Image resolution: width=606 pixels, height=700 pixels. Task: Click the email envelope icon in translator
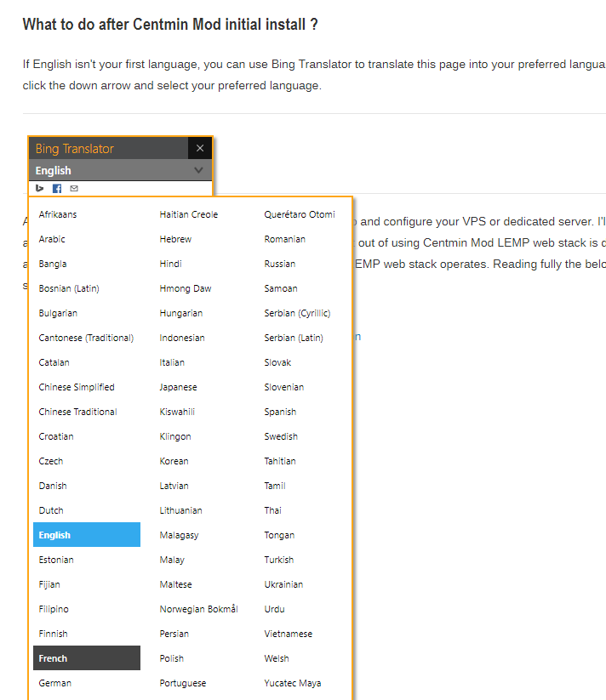74,188
